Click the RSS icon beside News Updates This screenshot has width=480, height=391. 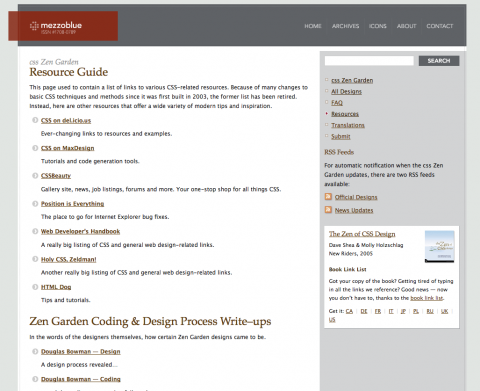328,210
